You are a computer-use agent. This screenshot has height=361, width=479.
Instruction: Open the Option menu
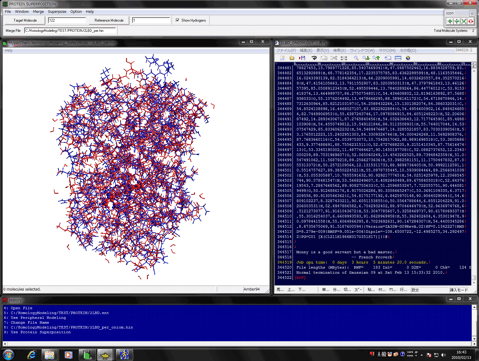tap(76, 12)
